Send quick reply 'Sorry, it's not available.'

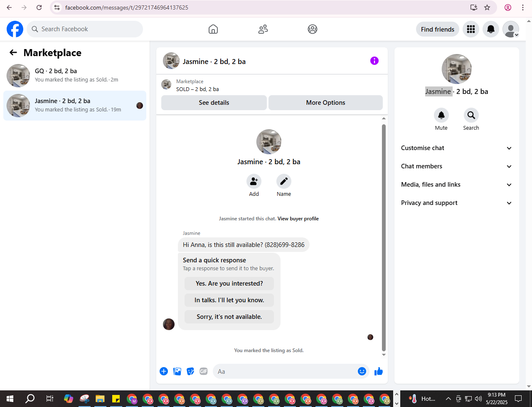click(229, 317)
